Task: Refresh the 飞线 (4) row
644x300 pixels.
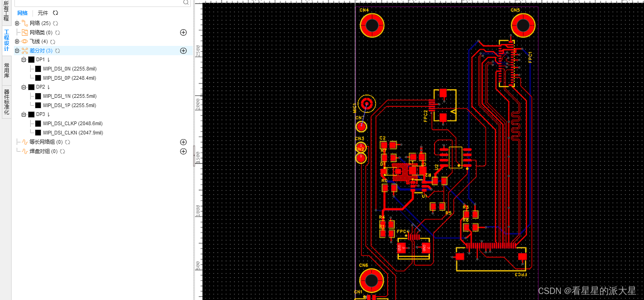Action: point(53,42)
